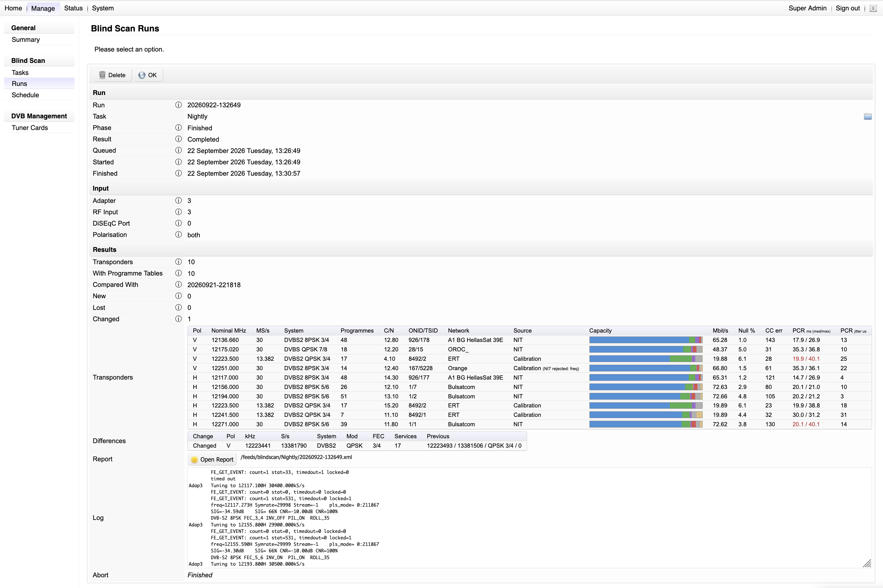Image resolution: width=883 pixels, height=588 pixels.
Task: Click the log area resize handle
Action: point(867,563)
